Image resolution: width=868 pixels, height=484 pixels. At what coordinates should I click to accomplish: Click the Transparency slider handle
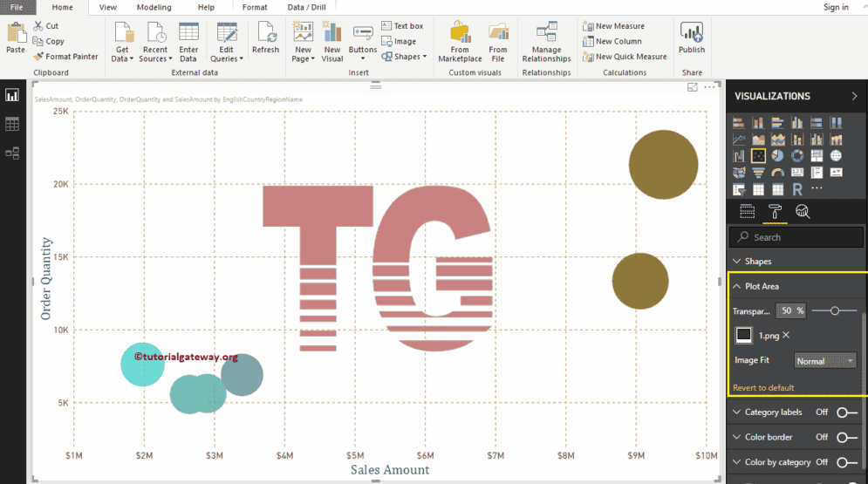click(835, 310)
